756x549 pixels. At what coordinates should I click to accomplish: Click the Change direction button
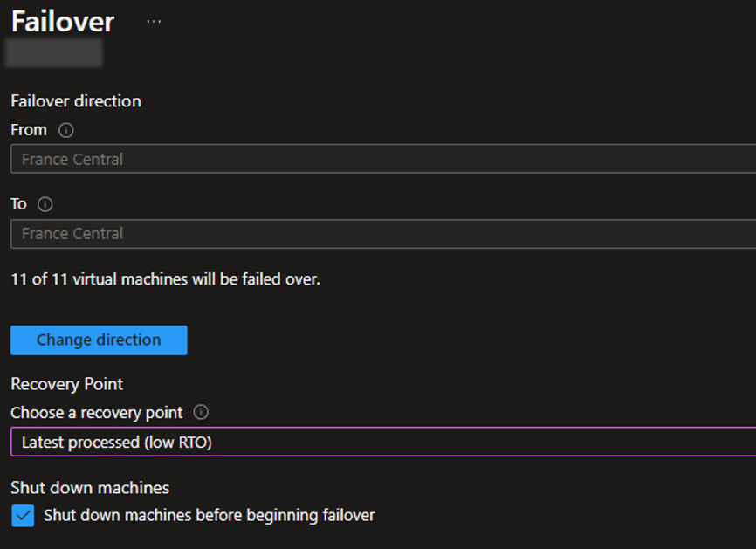pyautogui.click(x=99, y=340)
